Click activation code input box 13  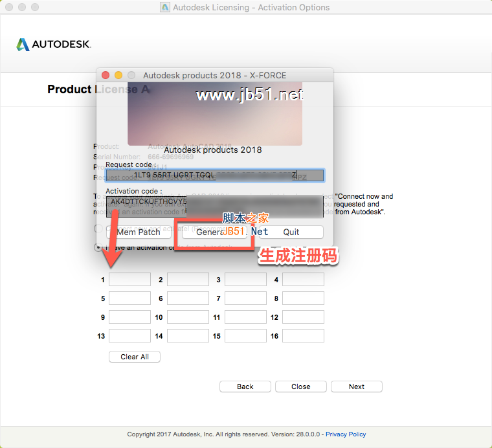(129, 336)
